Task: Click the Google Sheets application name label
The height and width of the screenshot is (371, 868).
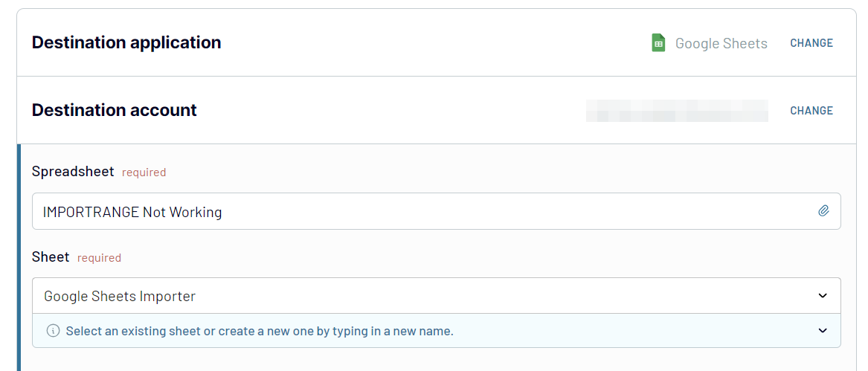Action: 721,43
